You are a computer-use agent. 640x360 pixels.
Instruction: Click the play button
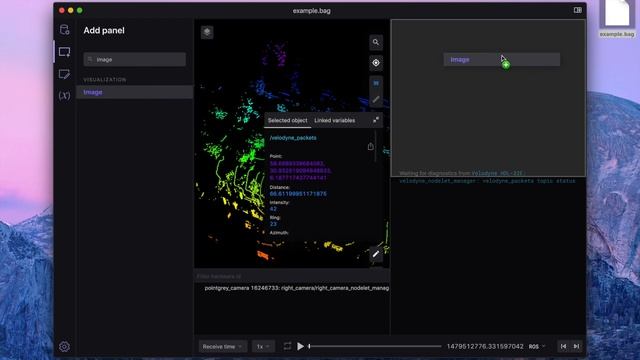click(300, 346)
